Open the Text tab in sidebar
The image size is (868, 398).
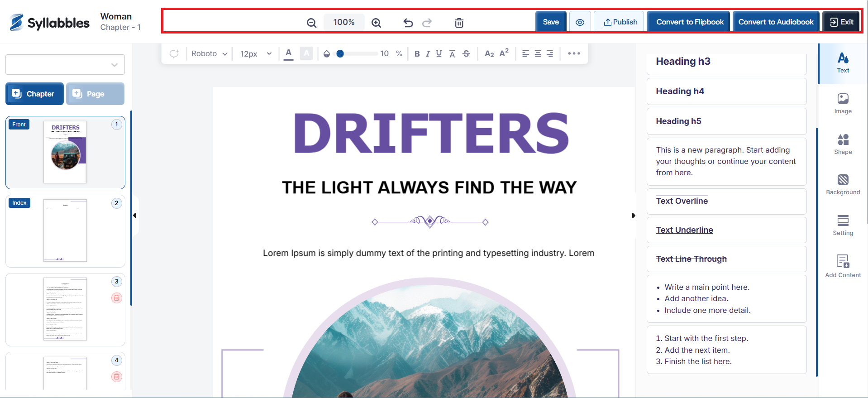coord(843,63)
